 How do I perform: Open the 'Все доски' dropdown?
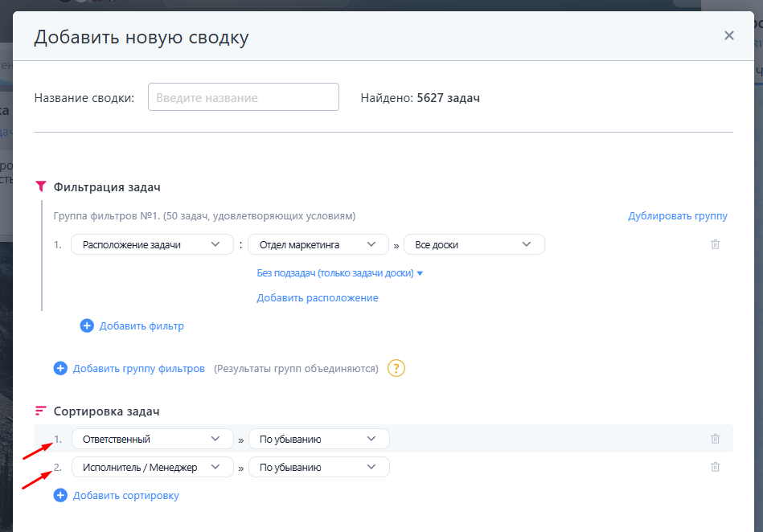474,244
